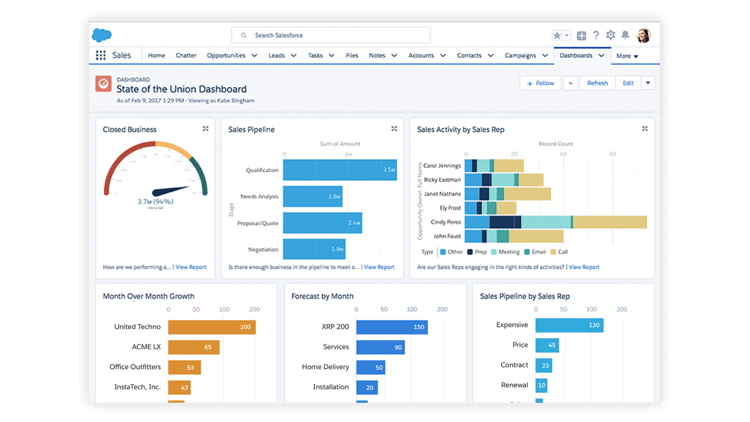Image resolution: width=750 pixels, height=422 pixels.
Task: Click the Qualification 3.5M bar
Action: (x=340, y=170)
